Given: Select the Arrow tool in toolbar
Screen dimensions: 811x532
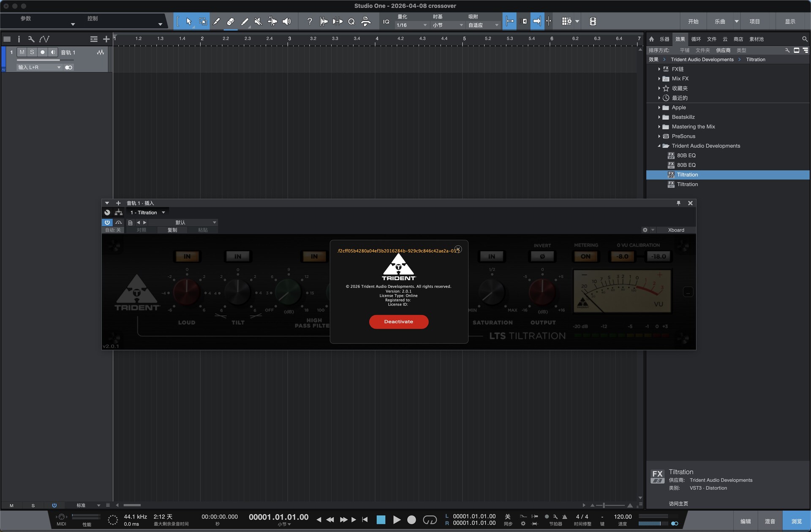Looking at the screenshot, I should tap(189, 22).
